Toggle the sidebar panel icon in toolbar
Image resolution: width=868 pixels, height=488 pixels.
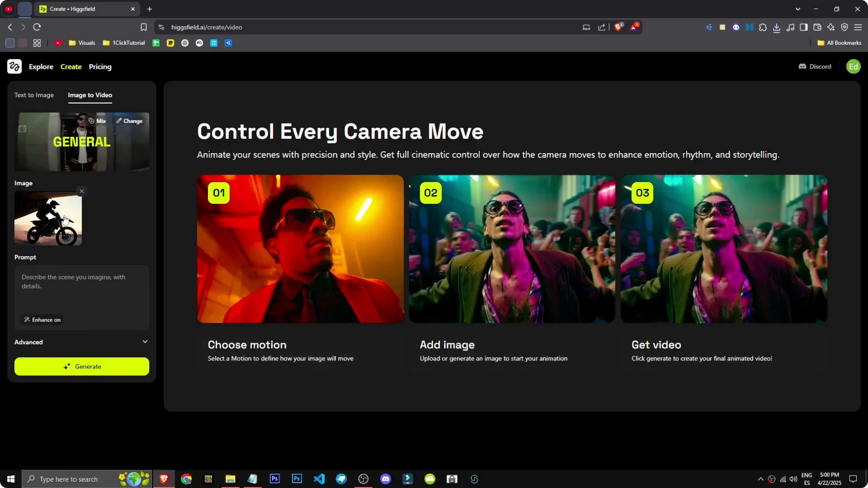coord(804,27)
